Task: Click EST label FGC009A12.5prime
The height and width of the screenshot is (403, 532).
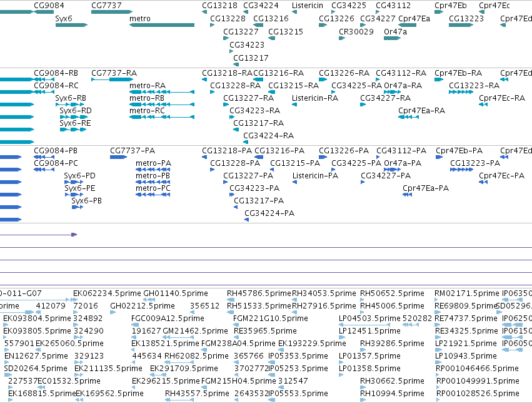Action: 168,319
